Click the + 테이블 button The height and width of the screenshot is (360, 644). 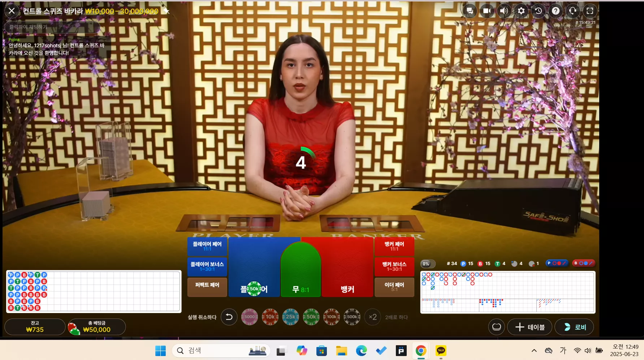(x=530, y=327)
